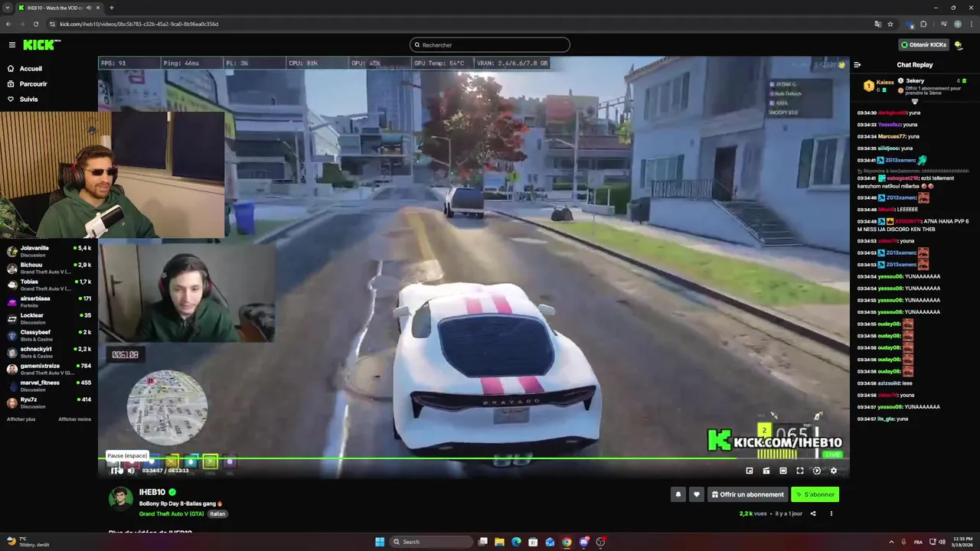Share the video via the share icon
Image resolution: width=980 pixels, height=551 pixels.
click(x=813, y=514)
